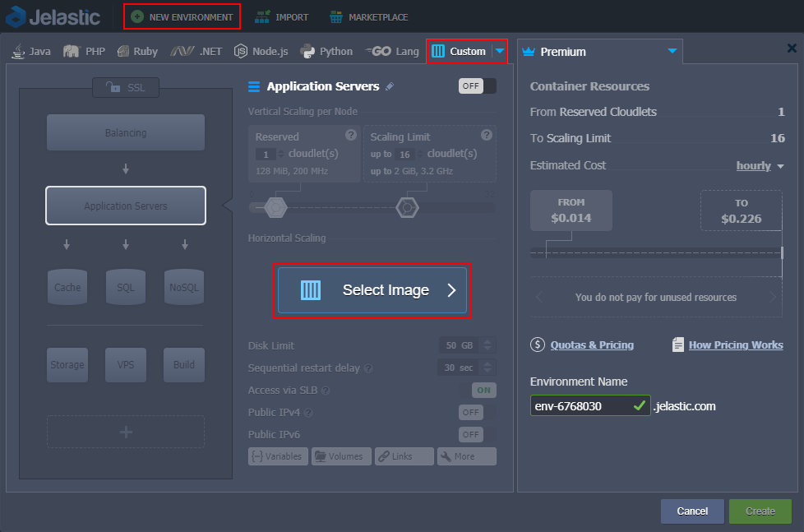Switch to the Node.js tab

pyautogui.click(x=261, y=51)
